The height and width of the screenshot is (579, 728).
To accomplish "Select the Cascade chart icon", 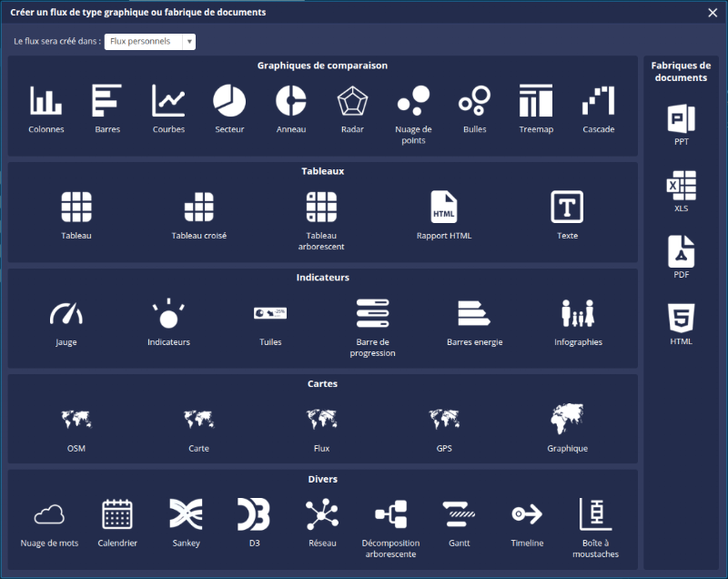I will pyautogui.click(x=598, y=101).
